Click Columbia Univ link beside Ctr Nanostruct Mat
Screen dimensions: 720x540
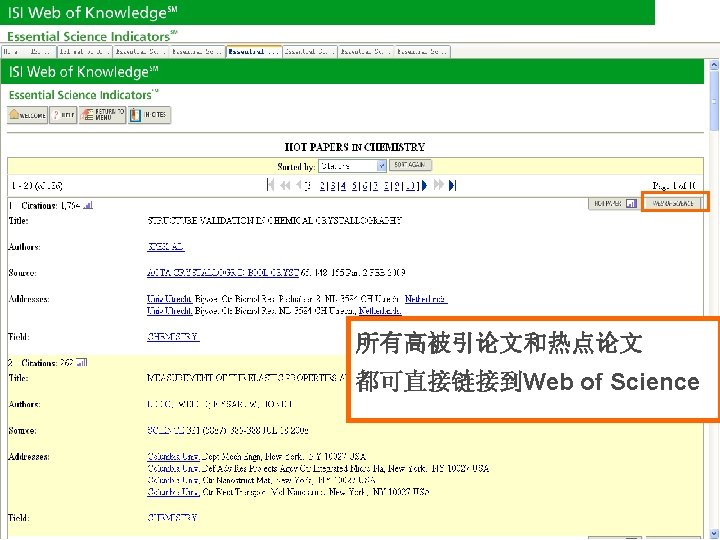173,480
